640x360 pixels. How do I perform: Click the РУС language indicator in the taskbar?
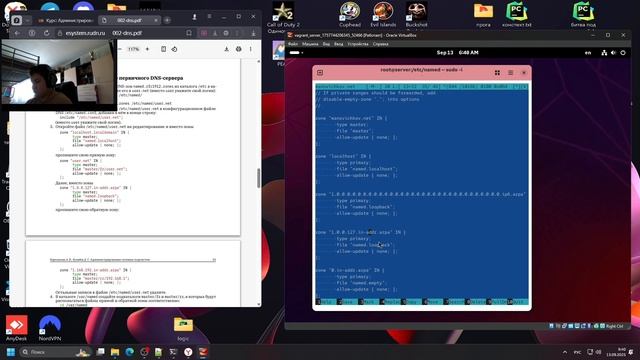tap(577, 352)
